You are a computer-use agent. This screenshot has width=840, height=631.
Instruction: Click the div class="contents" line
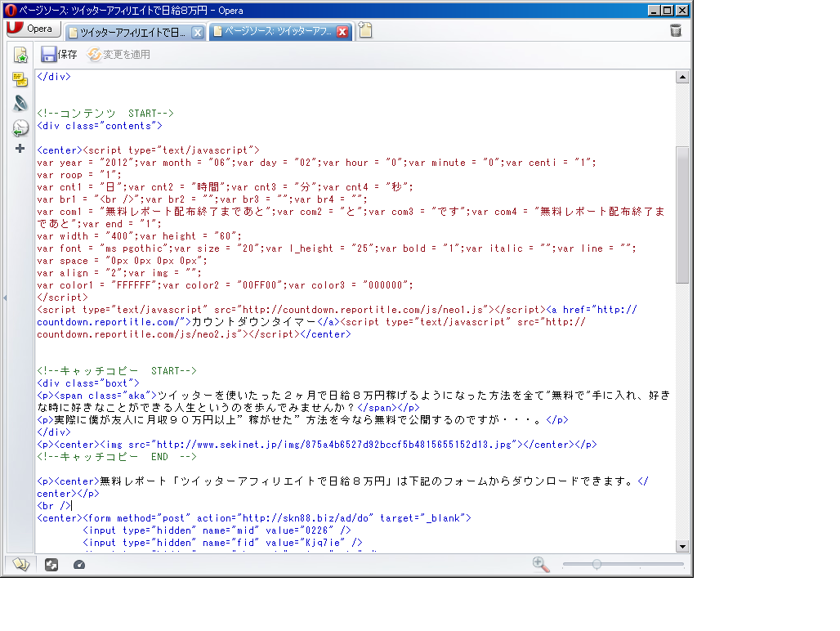point(100,126)
